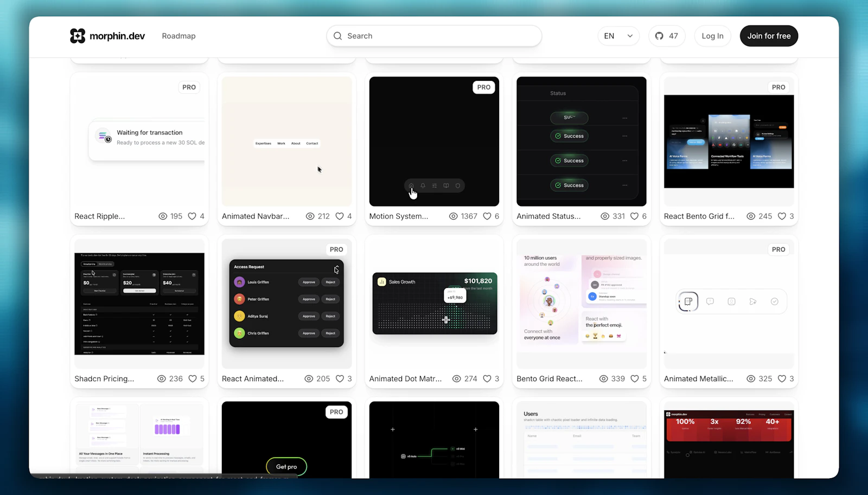Click the PRO badge on Motion System card
Image resolution: width=868 pixels, height=495 pixels.
click(484, 87)
